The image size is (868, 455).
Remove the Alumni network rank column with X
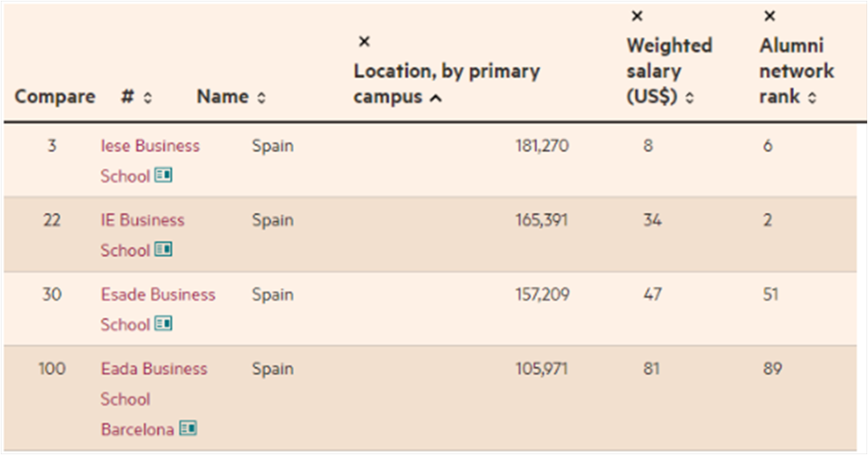(769, 16)
